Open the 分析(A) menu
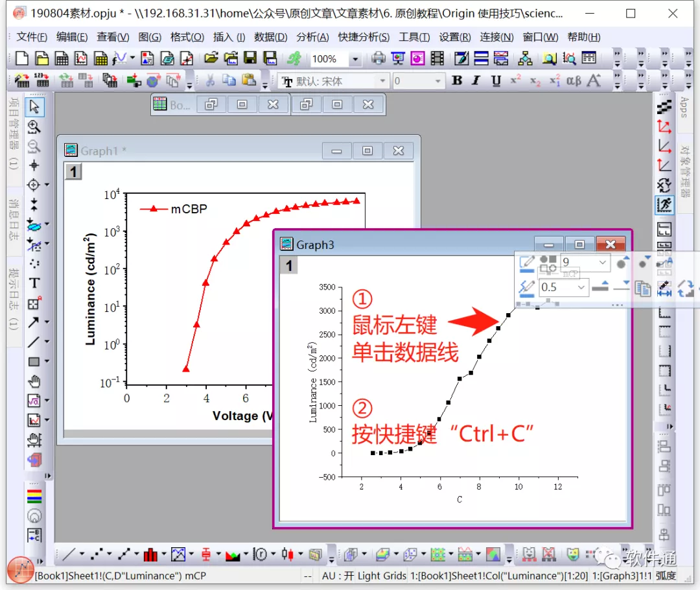 [x=312, y=37]
